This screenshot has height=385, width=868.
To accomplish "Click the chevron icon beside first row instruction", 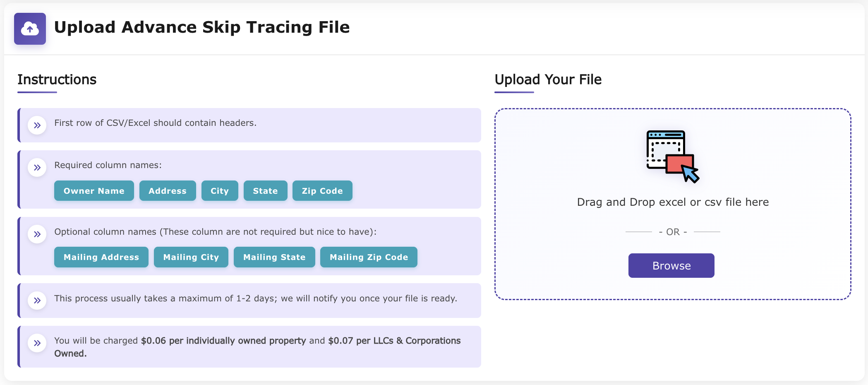I will [37, 125].
